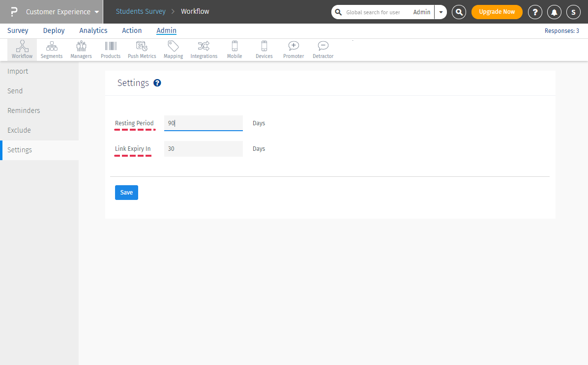This screenshot has width=588, height=365.
Task: Open the Products barcode icon
Action: click(111, 47)
